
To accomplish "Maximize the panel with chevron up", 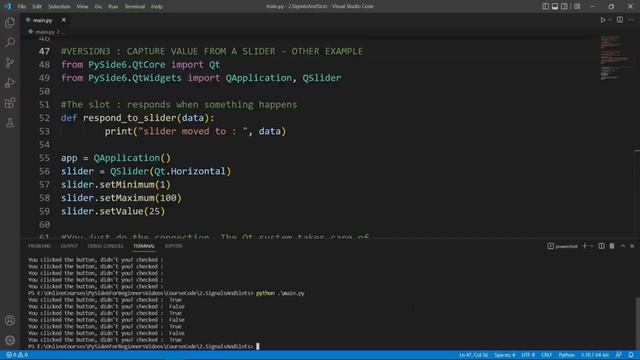I will (x=622, y=246).
